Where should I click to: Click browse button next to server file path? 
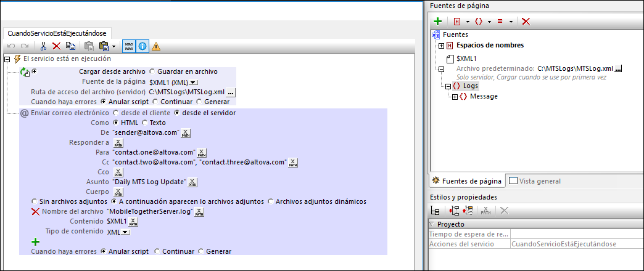tap(231, 92)
